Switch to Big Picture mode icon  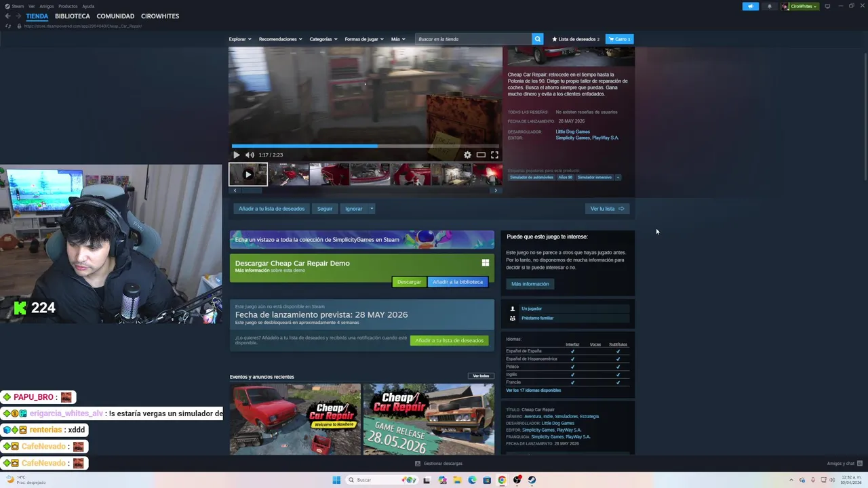pos(827,6)
